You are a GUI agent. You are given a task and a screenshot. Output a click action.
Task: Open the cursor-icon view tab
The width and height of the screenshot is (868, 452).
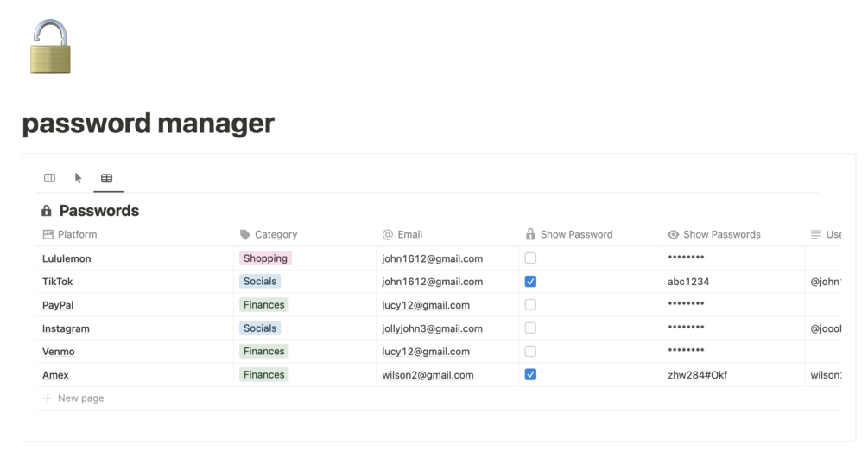pos(78,178)
